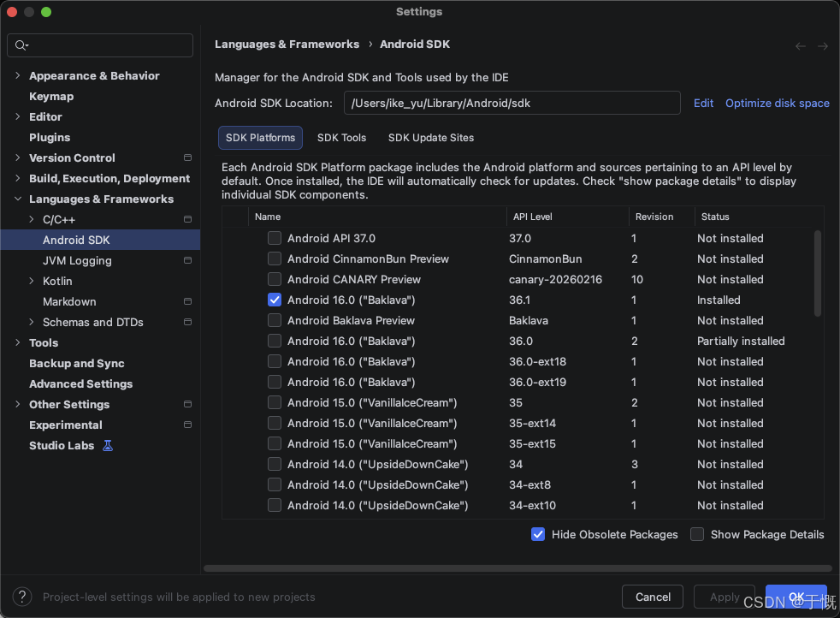
Task: Expand the Kotlin settings node
Action: [32, 282]
